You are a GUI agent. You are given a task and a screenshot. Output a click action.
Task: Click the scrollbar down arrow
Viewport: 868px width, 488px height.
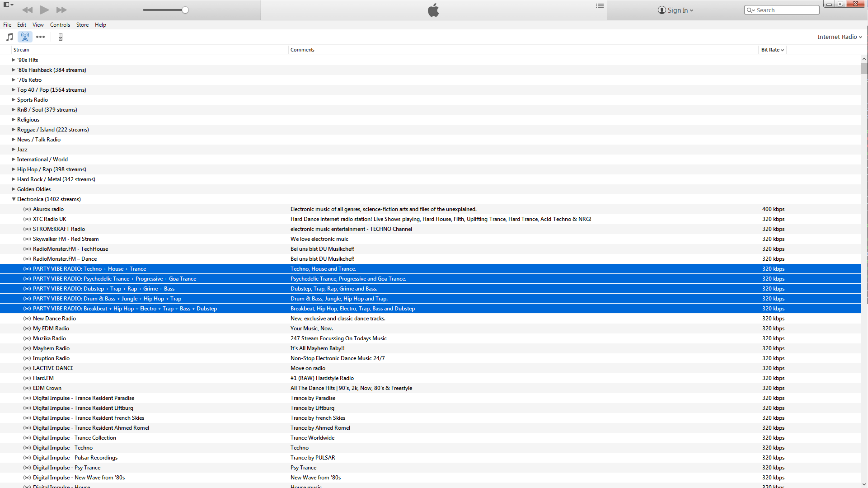click(864, 484)
